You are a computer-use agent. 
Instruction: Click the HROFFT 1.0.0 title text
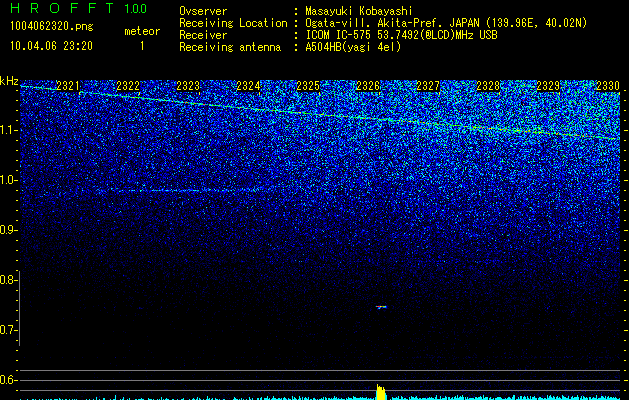click(78, 8)
